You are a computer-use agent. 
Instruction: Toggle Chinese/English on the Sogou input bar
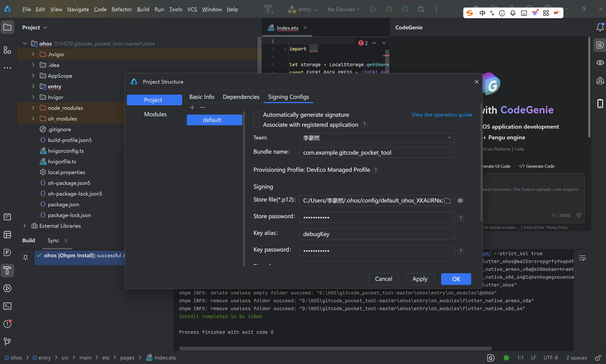(482, 13)
